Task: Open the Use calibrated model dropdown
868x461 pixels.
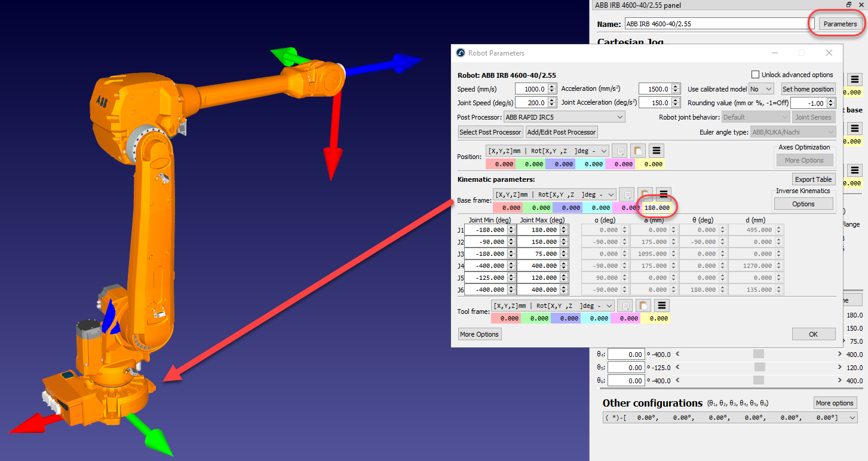Action: point(762,89)
